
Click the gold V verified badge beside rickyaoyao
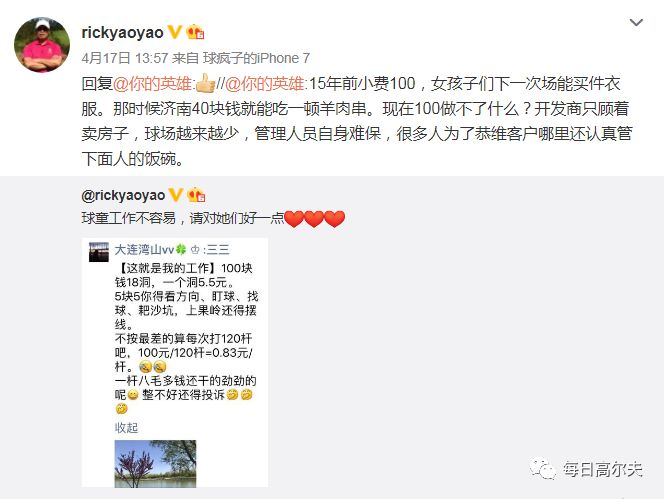[175, 32]
